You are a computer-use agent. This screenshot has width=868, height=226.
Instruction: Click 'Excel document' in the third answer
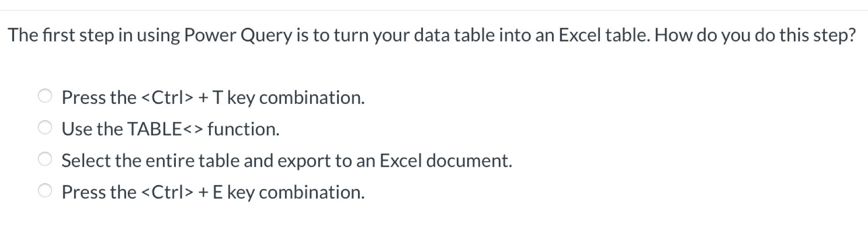446,160
